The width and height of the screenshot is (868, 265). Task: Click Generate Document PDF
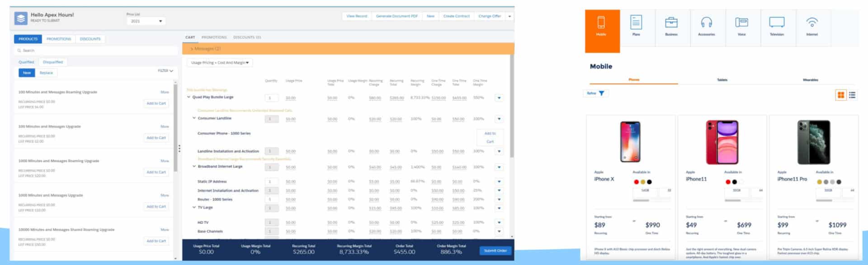tap(397, 16)
